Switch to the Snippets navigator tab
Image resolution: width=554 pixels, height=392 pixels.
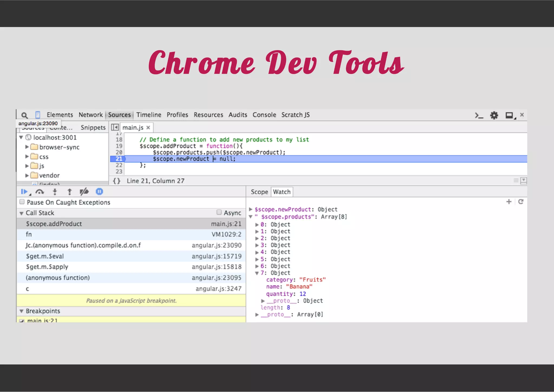tap(93, 127)
